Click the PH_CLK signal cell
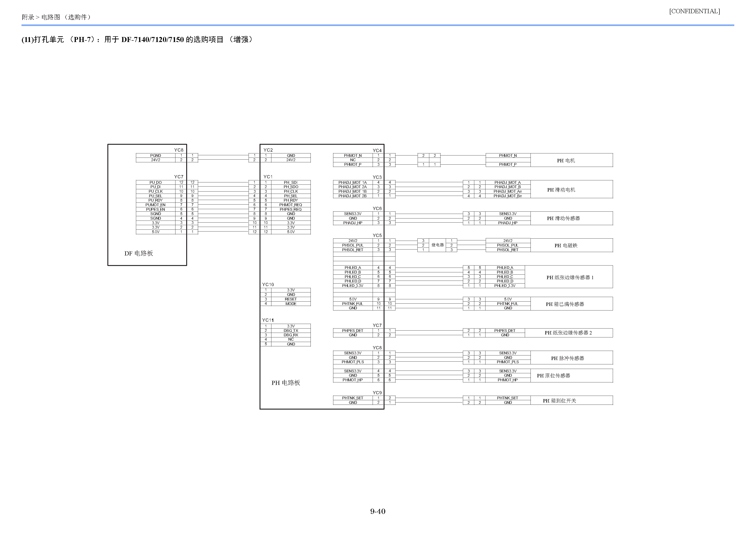This screenshot has height=534, width=756. tap(291, 191)
